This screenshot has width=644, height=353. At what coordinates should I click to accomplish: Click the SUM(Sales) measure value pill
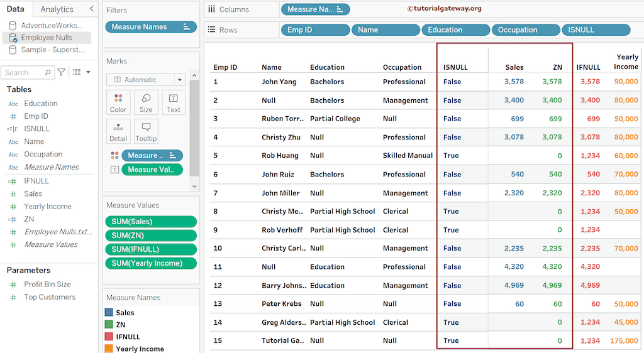pyautogui.click(x=151, y=221)
